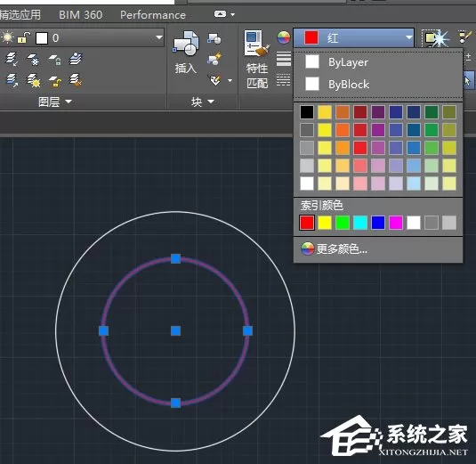Click the layer white color square
Viewport: 476px width, 464px height.
42,38
